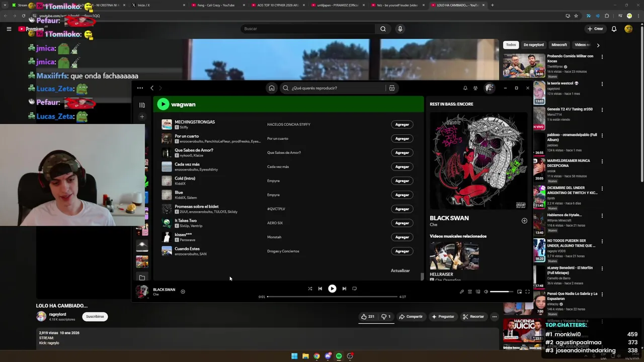Screen dimensions: 644x362
Task: Open YouTube hamburger guide menu
Action: 9,29
